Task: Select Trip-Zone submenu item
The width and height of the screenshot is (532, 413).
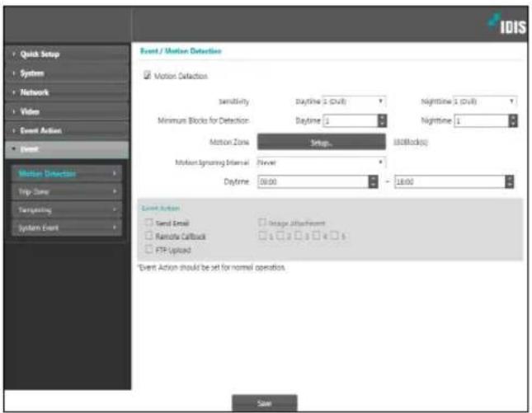Action: coord(67,192)
